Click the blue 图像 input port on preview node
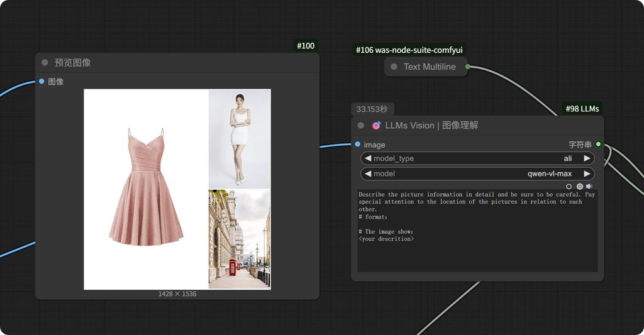 click(42, 81)
